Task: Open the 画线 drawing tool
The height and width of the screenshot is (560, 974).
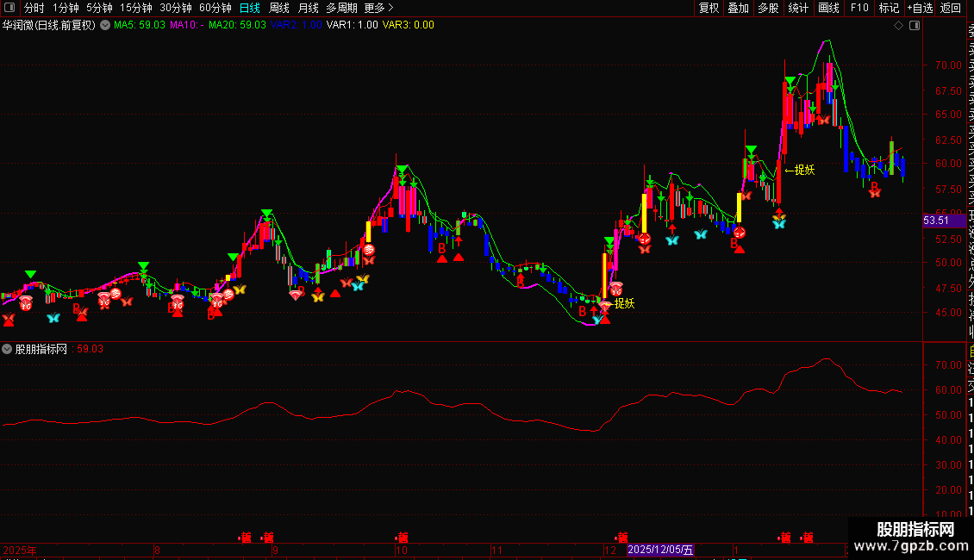Action: 828,8
